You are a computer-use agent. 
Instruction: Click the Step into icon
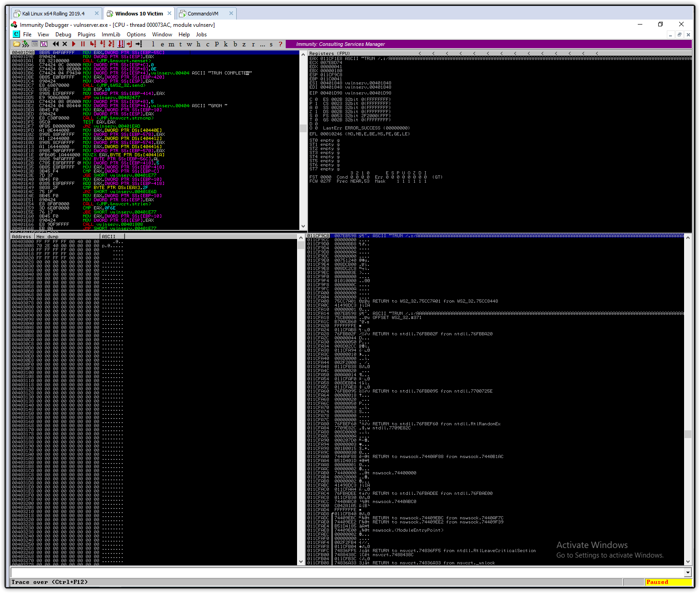coord(93,44)
